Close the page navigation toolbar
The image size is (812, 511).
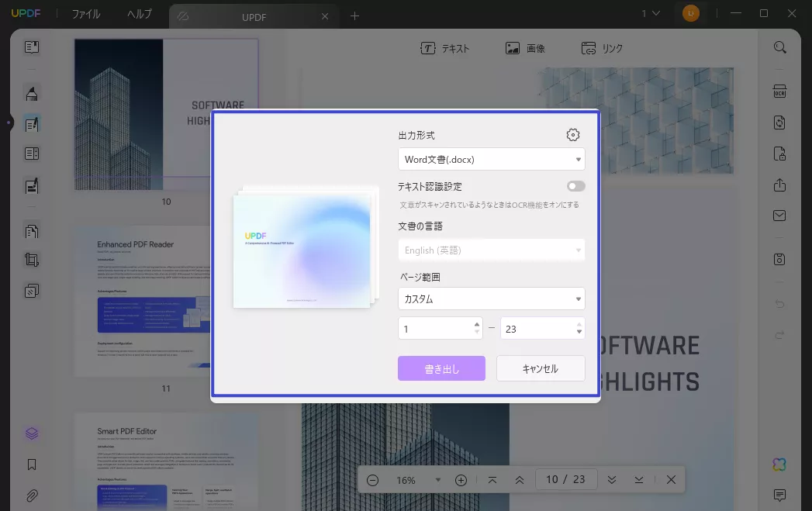point(671,480)
